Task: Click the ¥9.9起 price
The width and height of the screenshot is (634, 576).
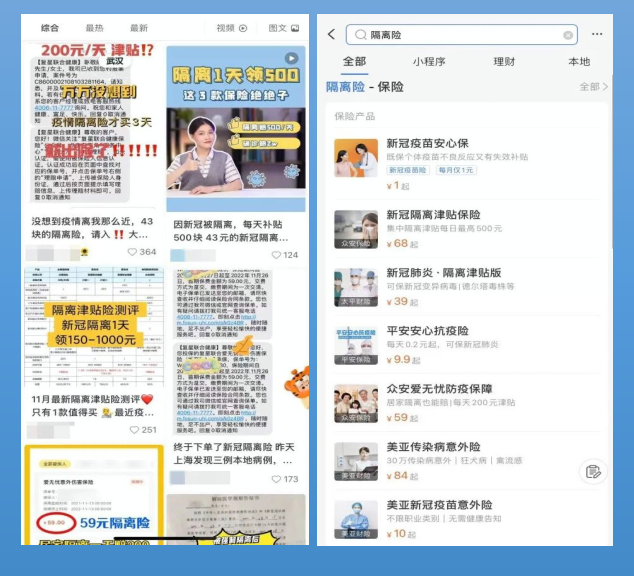Action: 404,360
